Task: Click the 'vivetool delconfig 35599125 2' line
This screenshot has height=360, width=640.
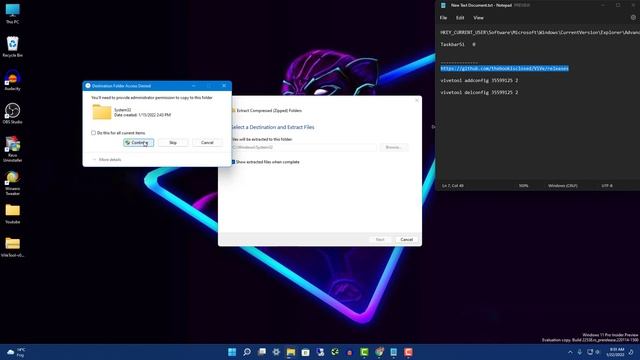Action: (x=479, y=92)
